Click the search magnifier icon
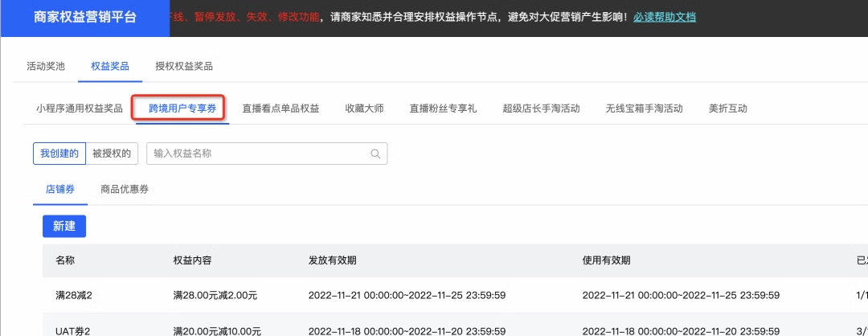Image resolution: width=868 pixels, height=336 pixels. pyautogui.click(x=375, y=154)
